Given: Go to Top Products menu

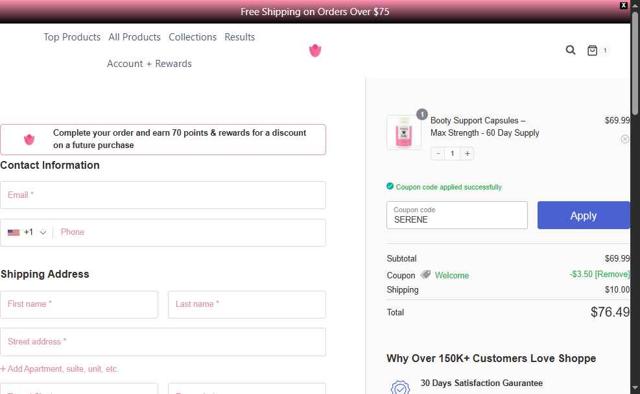Looking at the screenshot, I should pos(72,37).
